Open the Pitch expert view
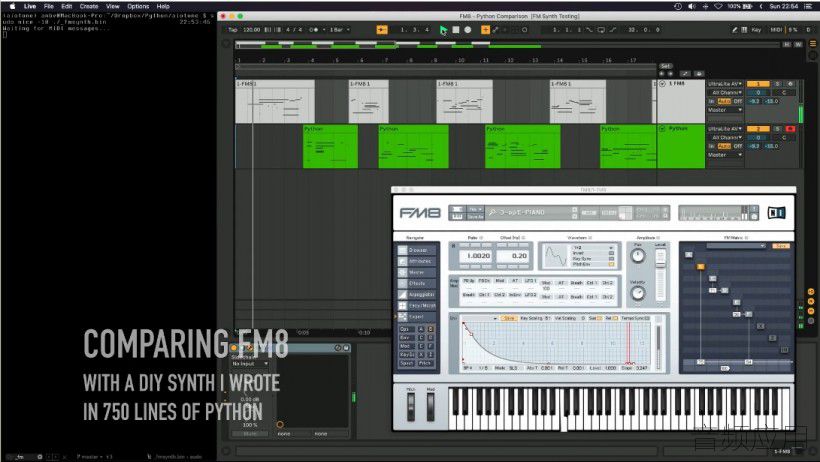 425,363
